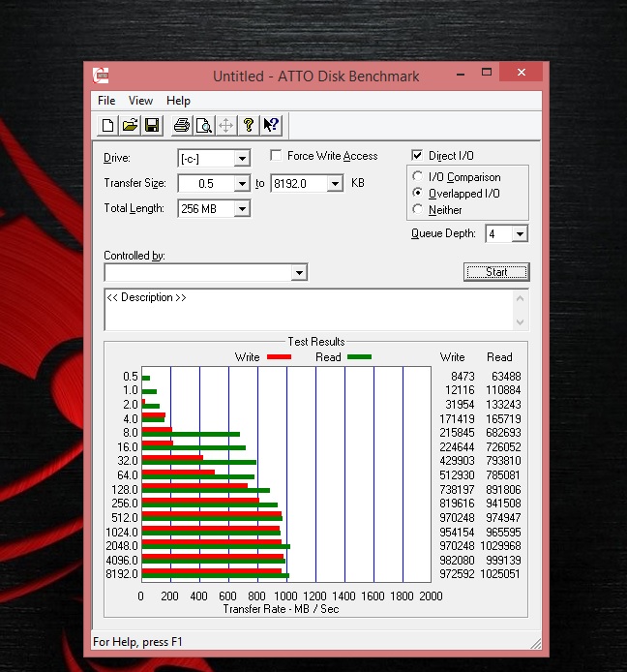This screenshot has width=627, height=672.
Task: Click the Save floppy disk icon
Action: [152, 126]
